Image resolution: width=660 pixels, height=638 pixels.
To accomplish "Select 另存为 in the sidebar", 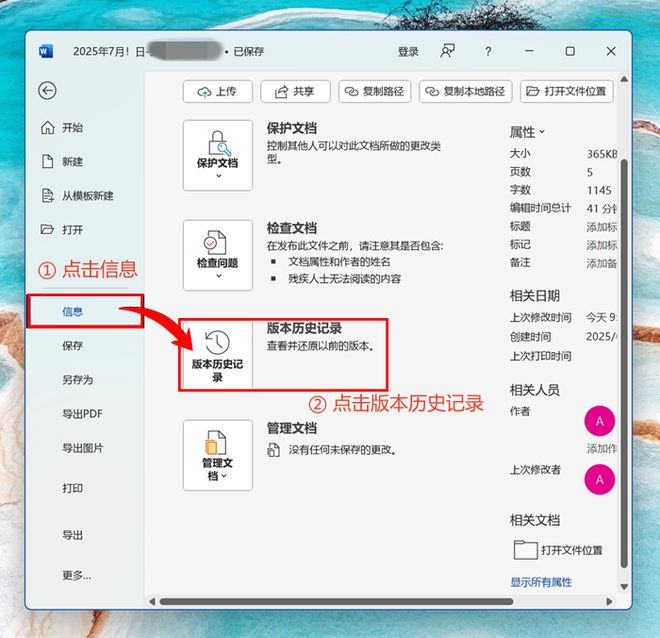I will click(x=77, y=380).
